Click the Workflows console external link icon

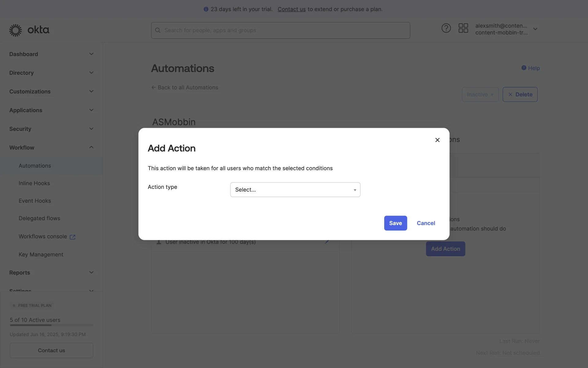(73, 237)
